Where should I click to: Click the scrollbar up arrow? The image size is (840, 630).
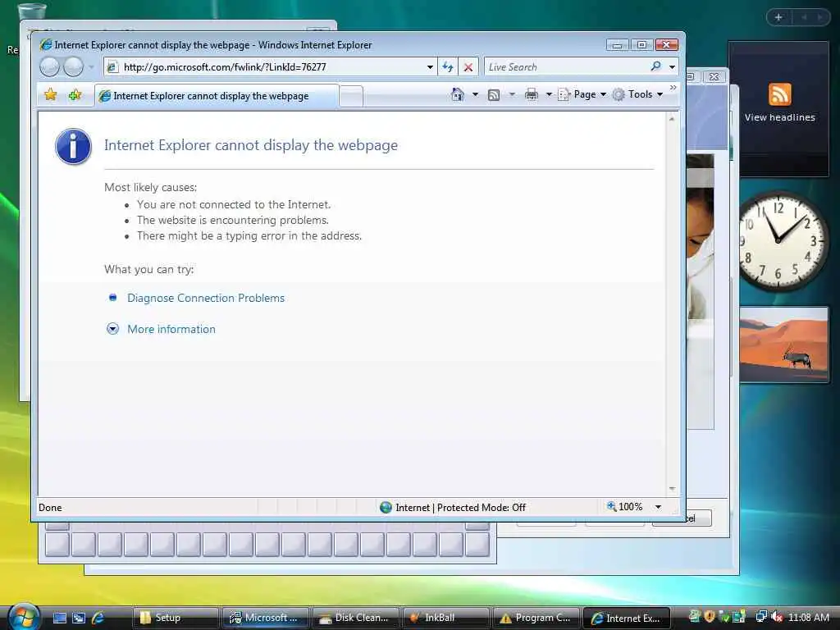[x=672, y=119]
